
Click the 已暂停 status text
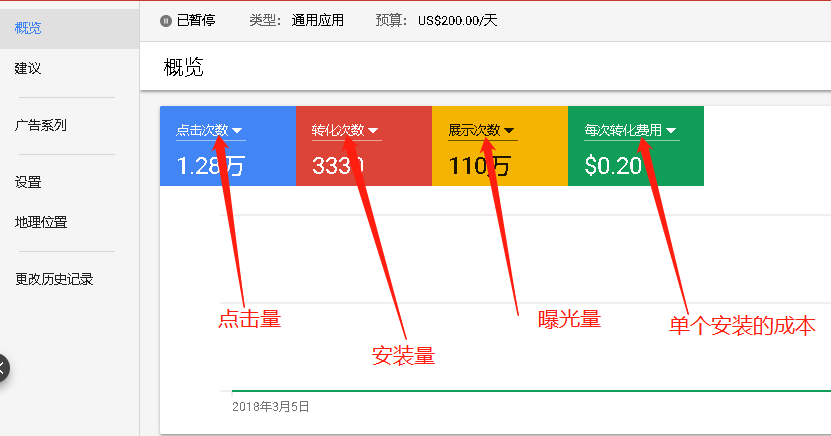[196, 20]
